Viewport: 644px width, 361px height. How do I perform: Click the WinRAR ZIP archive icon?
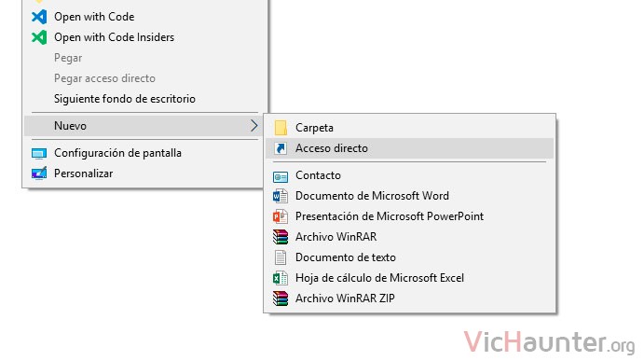coord(281,299)
